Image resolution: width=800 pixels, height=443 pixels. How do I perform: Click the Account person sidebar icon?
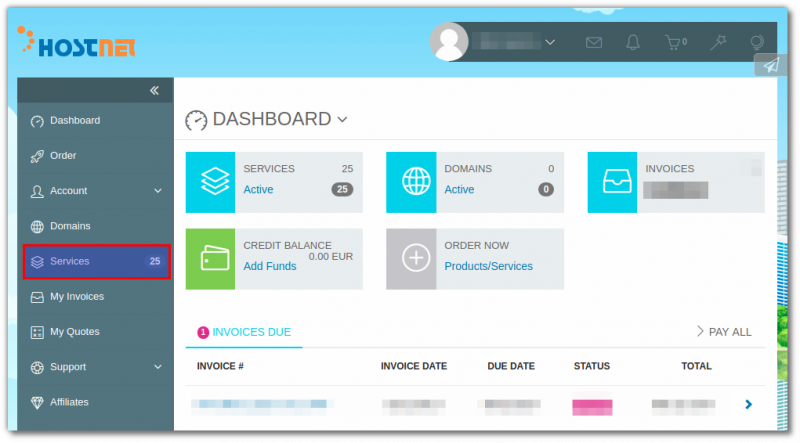pyautogui.click(x=37, y=191)
